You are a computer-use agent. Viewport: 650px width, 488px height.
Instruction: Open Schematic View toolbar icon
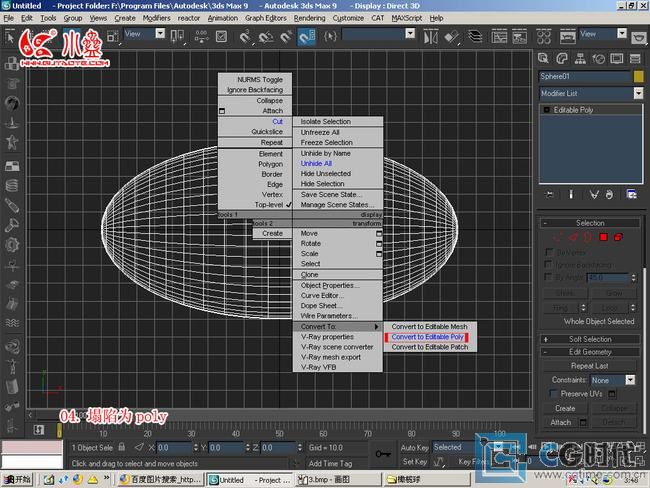pyautogui.click(x=519, y=37)
